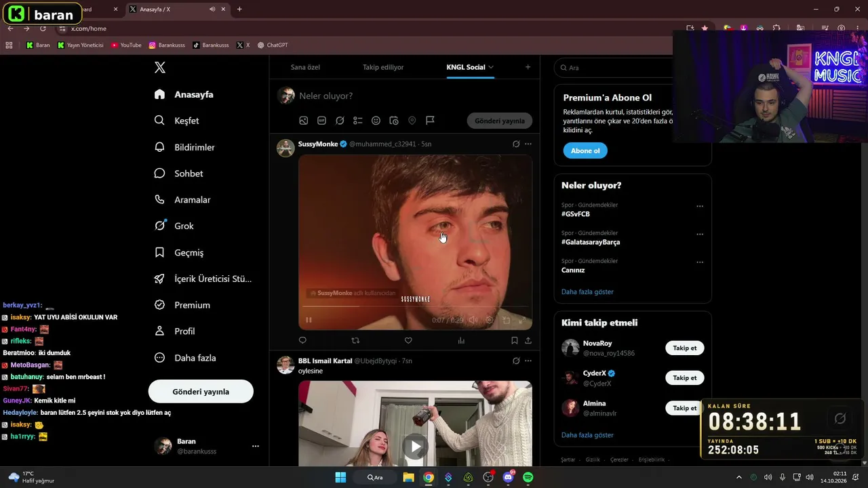Follow NovaRoy with Takip et
Image resolution: width=868 pixels, height=488 pixels.
pos(685,348)
